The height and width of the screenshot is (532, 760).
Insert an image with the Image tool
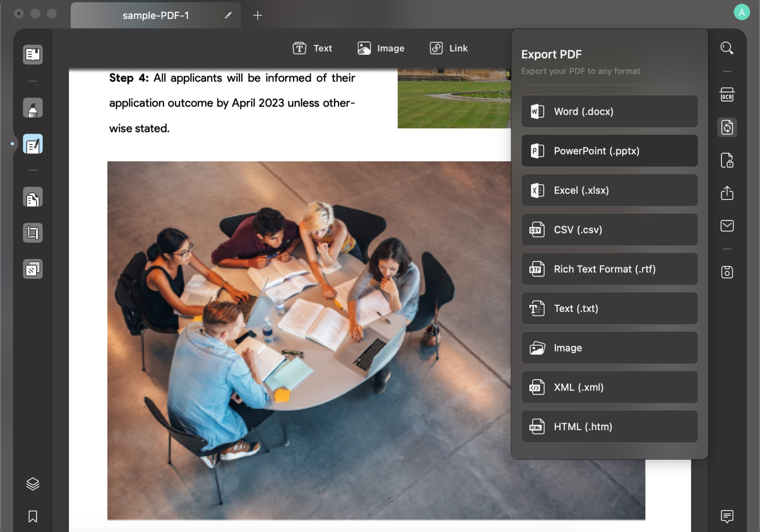coord(381,48)
